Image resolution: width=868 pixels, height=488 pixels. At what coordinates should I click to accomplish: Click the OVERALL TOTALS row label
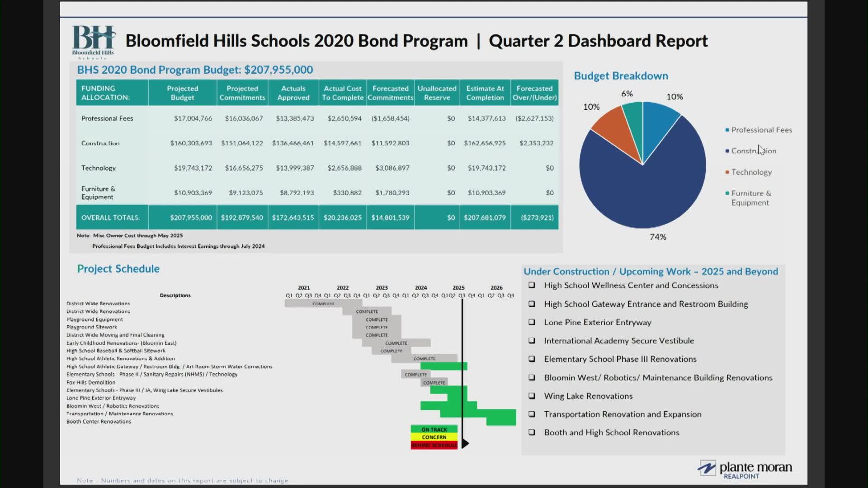(x=111, y=218)
